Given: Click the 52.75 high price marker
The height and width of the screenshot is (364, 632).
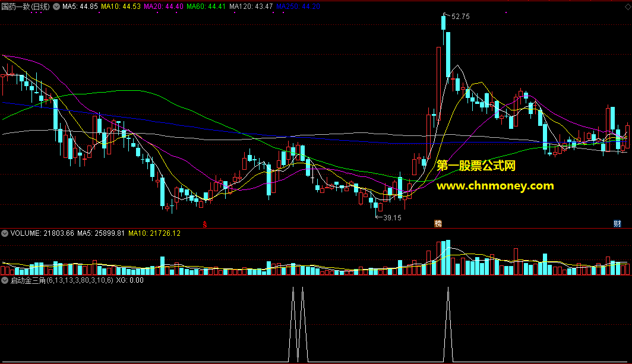Looking at the screenshot, I should [x=460, y=17].
